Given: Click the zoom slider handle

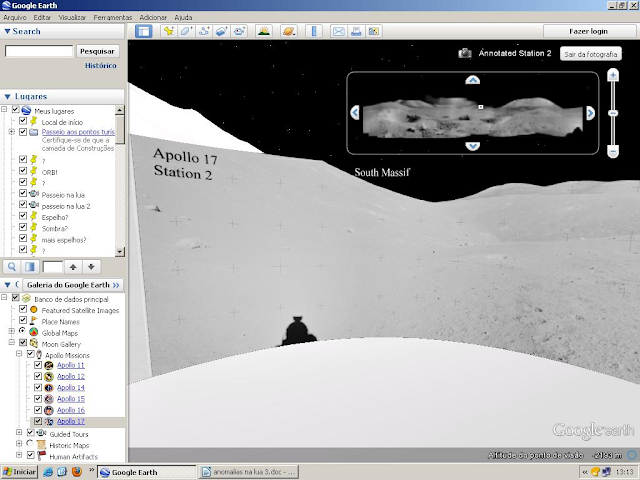Looking at the screenshot, I should 613,113.
